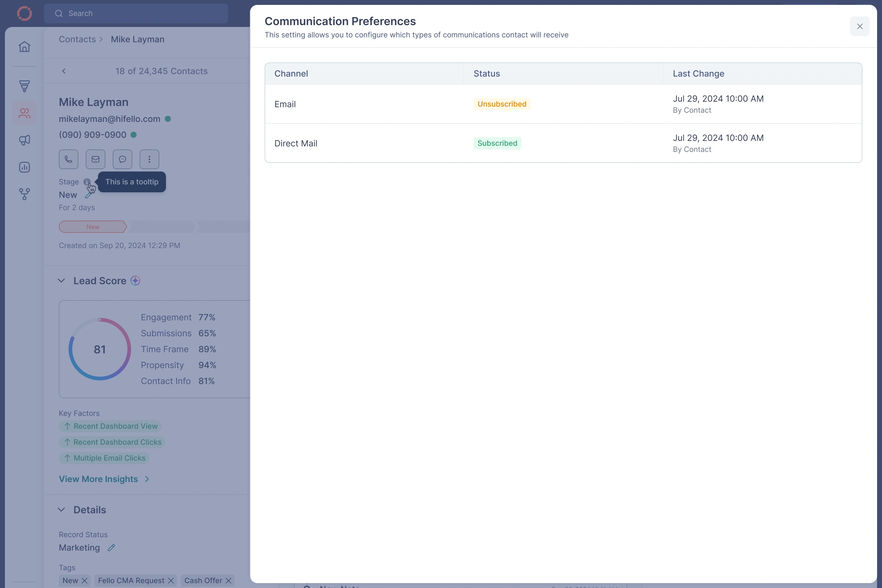Close the Communication Preferences panel
The height and width of the screenshot is (588, 882).
point(860,26)
